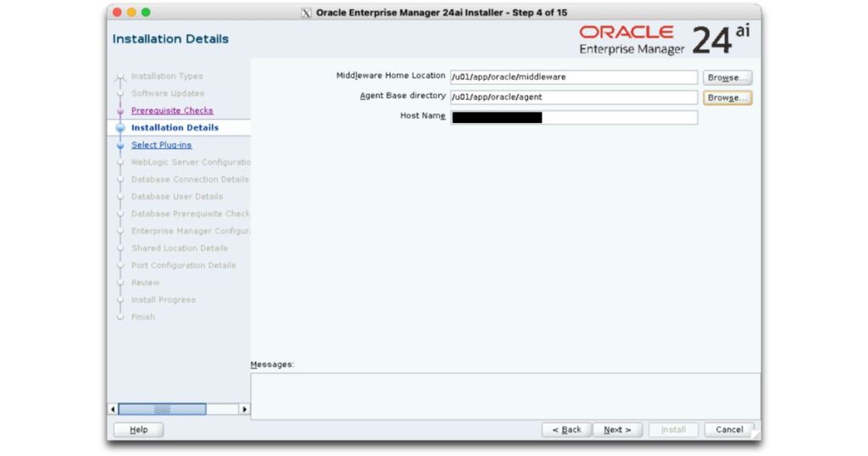Click the Port Configuration Details step label
The height and width of the screenshot is (456, 868).
point(183,264)
